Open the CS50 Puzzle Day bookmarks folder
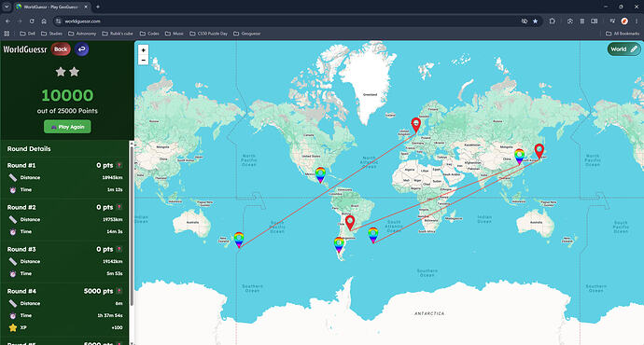Screen dimensions: 644x345 coord(209,34)
